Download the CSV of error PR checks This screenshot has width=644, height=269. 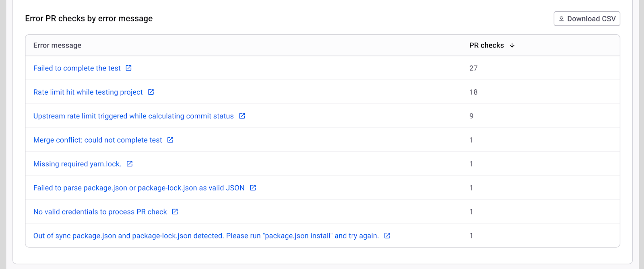pyautogui.click(x=587, y=19)
